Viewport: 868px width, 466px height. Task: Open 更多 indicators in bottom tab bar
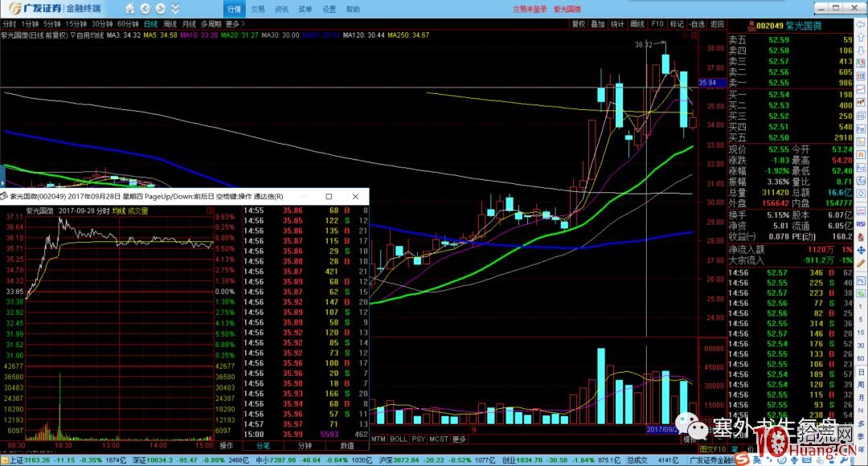pos(459,439)
